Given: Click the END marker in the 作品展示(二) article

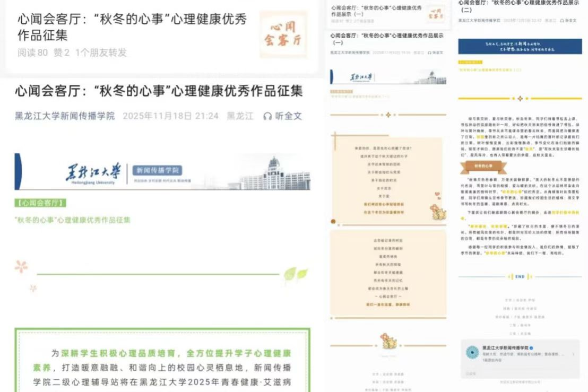Looking at the screenshot, I should pyautogui.click(x=520, y=276).
